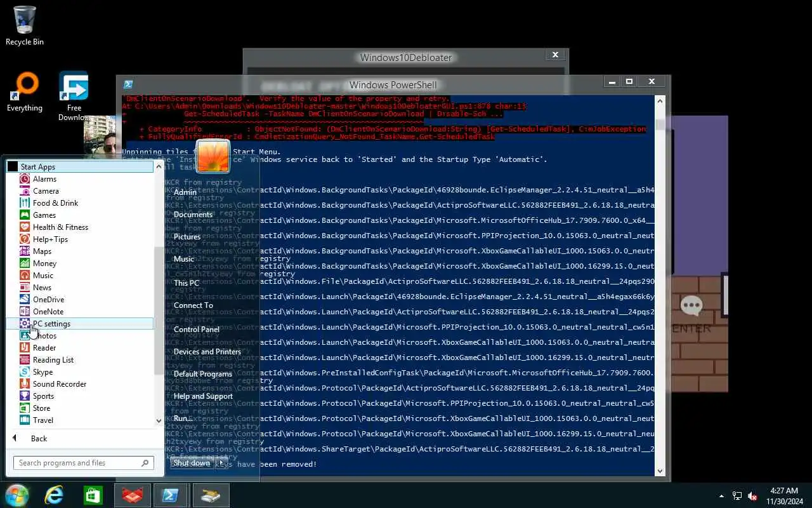Open the Games app icon
The width and height of the screenshot is (812, 508).
[x=25, y=215]
